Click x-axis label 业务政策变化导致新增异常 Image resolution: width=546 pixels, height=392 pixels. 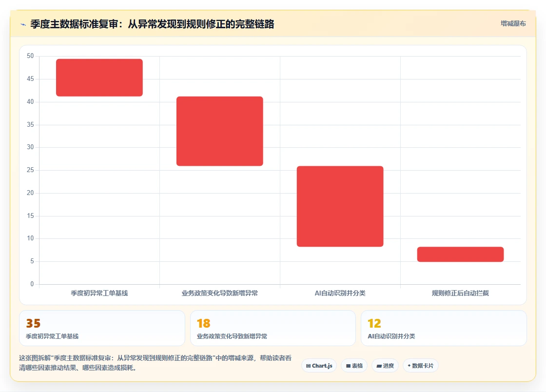pyautogui.click(x=220, y=293)
